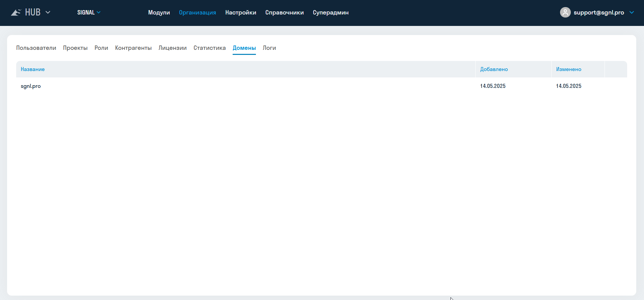Expand the account menu chevron
644x300 pixels.
(632, 12)
